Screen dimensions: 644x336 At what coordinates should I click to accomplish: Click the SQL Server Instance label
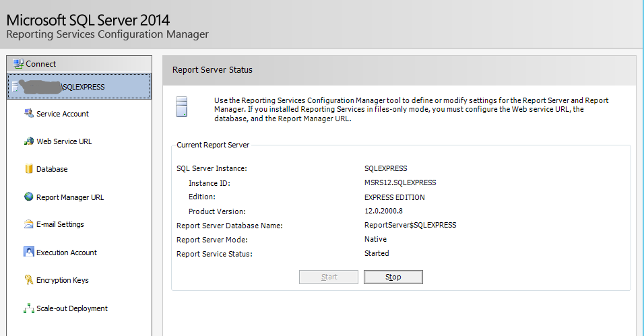click(212, 168)
